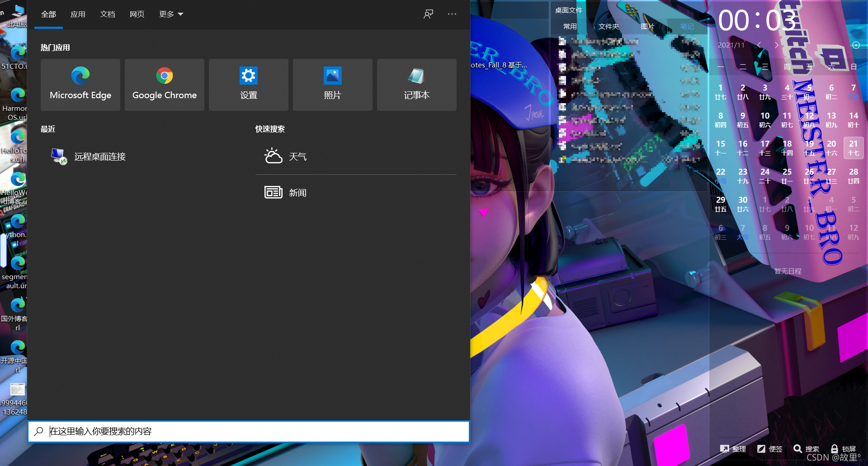Expand the 更多 dropdown filter

coord(171,14)
